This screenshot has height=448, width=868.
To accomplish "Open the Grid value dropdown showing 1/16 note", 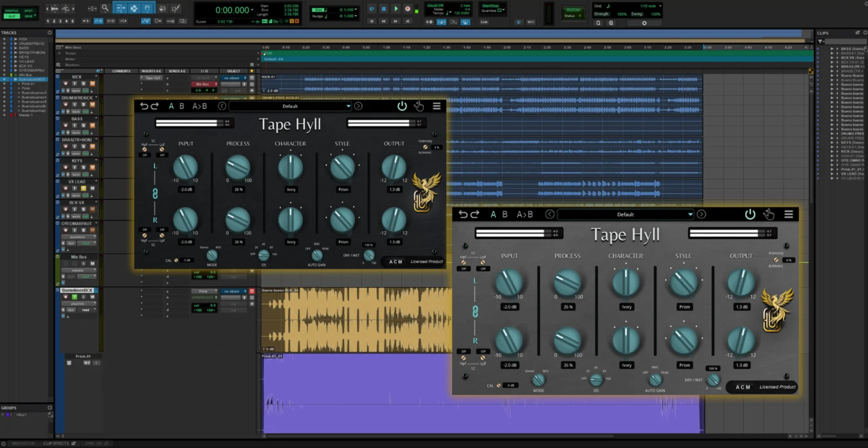I will coord(650,6).
